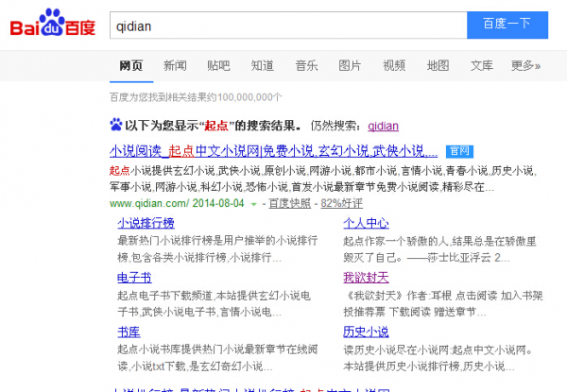Switch to the 视频 tab
This screenshot has height=392, width=567.
[x=394, y=66]
